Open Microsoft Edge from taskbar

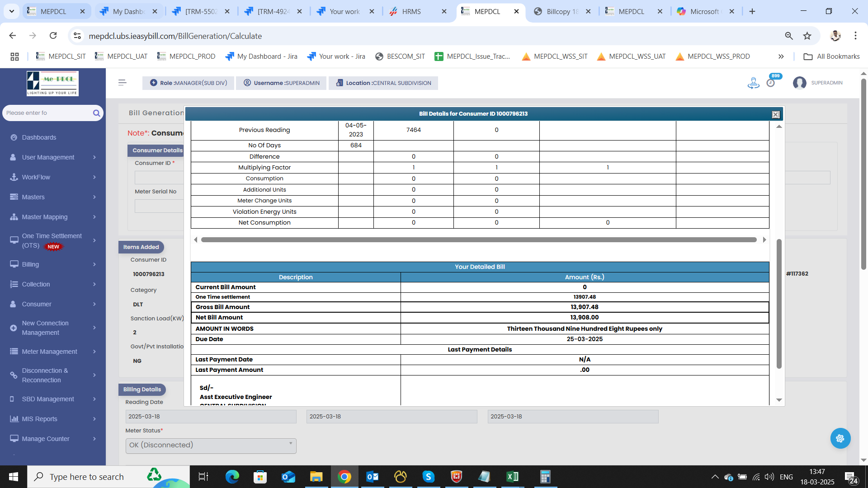232,477
